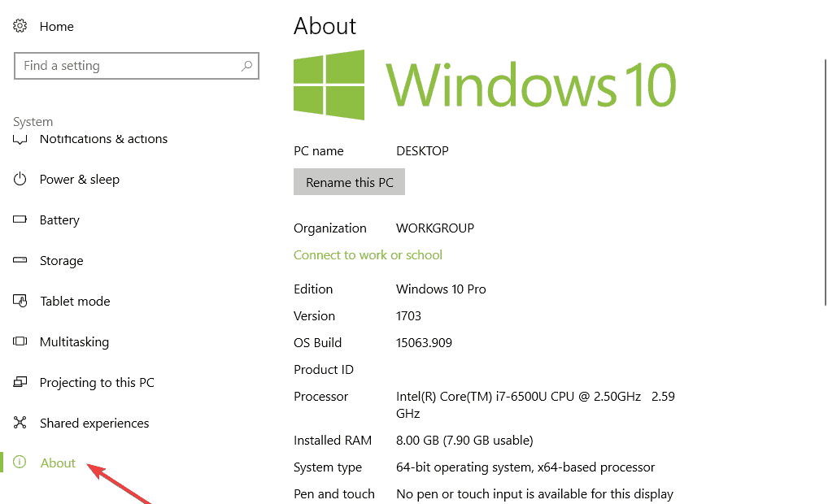Click the Storage drive icon
828x504 pixels.
click(x=20, y=260)
